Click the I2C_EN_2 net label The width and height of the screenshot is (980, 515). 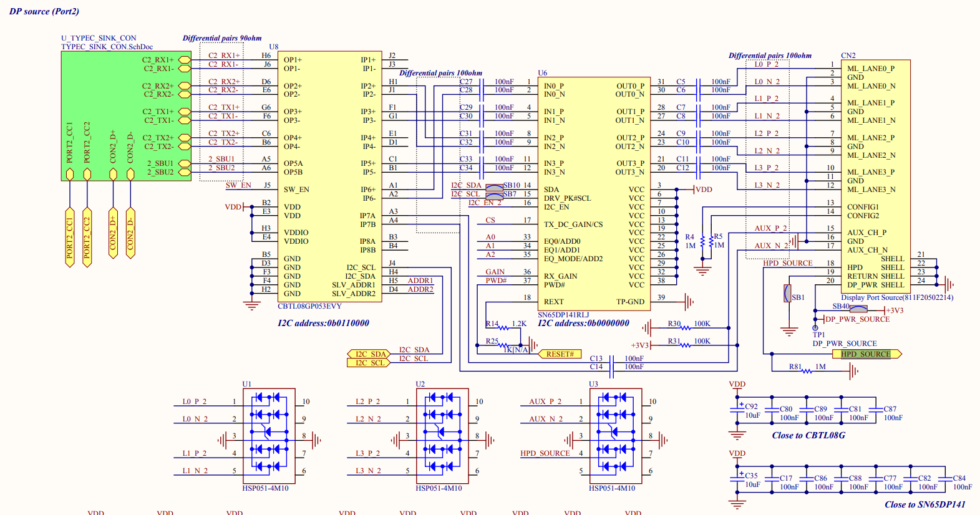click(x=485, y=203)
